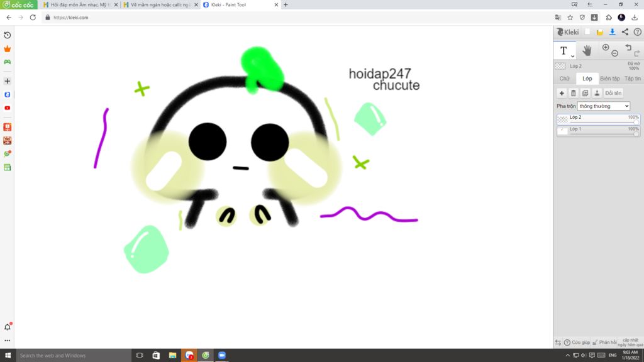The width and height of the screenshot is (644, 362).
Task: Open the Zoom app on taskbar
Action: [222, 356]
